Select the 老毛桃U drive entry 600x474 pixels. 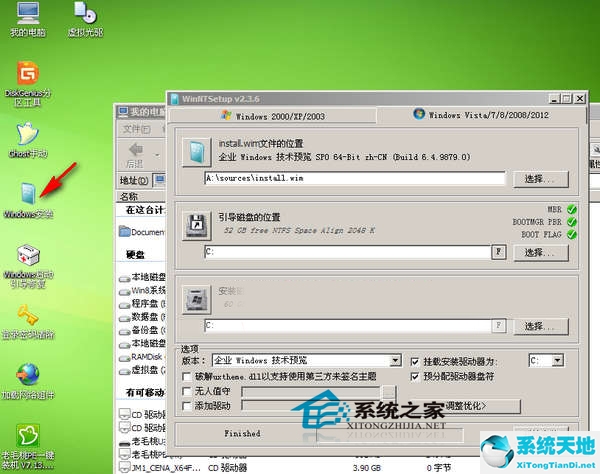(x=142, y=441)
